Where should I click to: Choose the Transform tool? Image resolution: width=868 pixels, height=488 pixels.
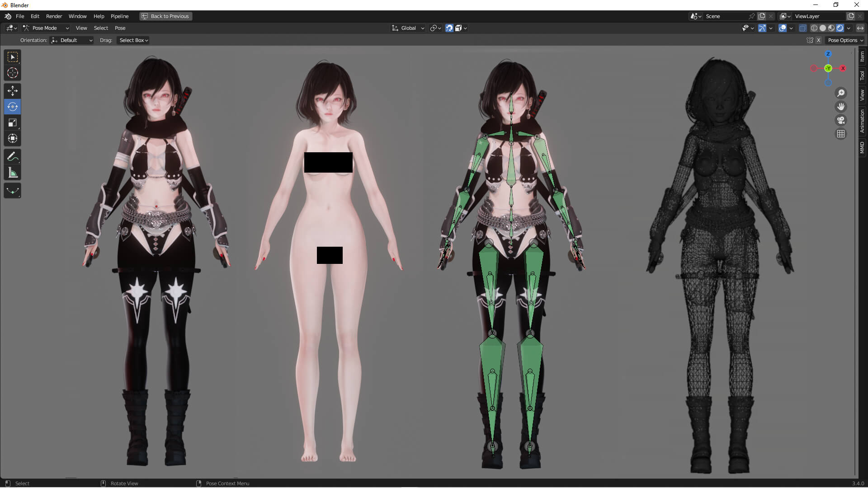pos(12,138)
